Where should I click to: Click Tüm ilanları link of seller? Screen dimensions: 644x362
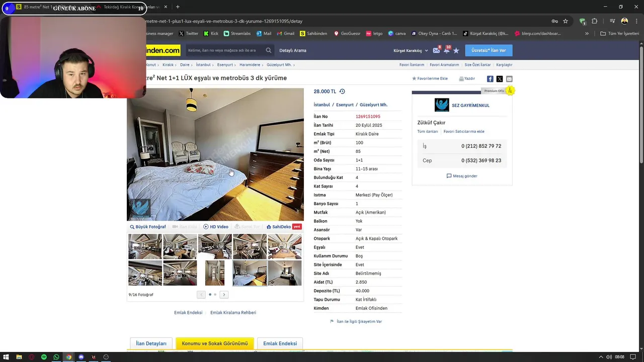428,132
